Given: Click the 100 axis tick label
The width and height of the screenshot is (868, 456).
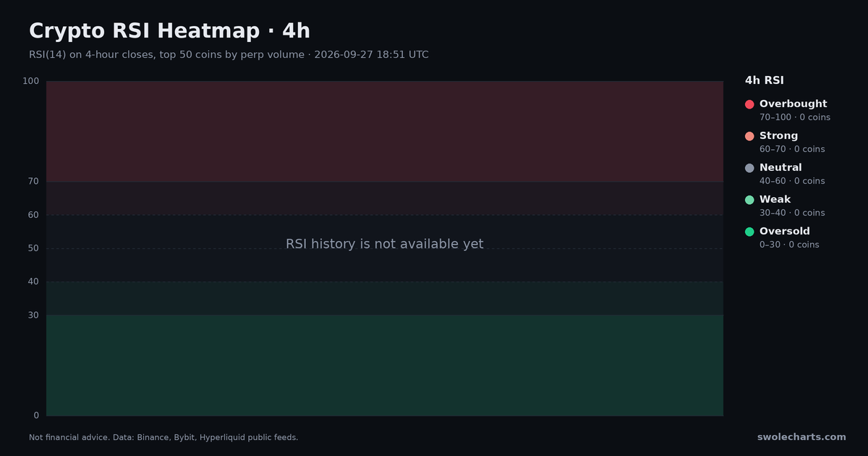Looking at the screenshot, I should (x=30, y=81).
